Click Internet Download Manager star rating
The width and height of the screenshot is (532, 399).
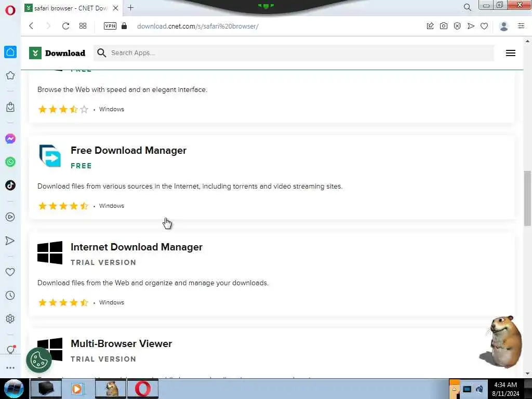[x=63, y=303]
